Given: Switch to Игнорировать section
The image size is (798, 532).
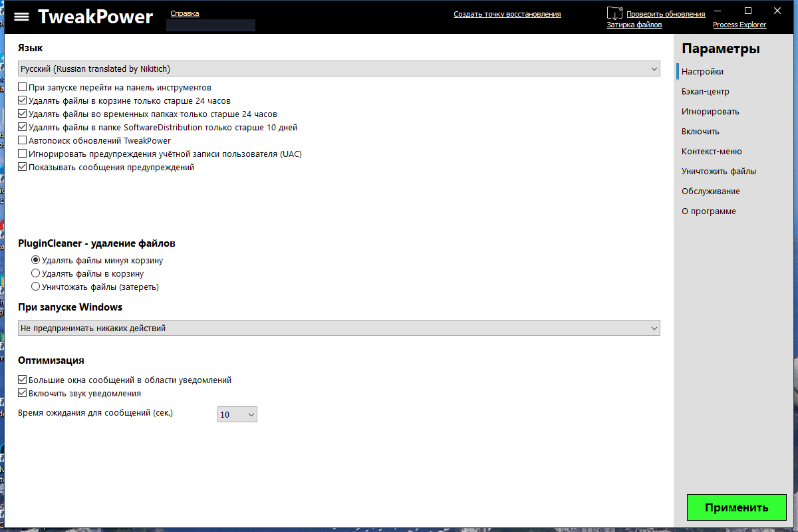Looking at the screenshot, I should coord(710,111).
